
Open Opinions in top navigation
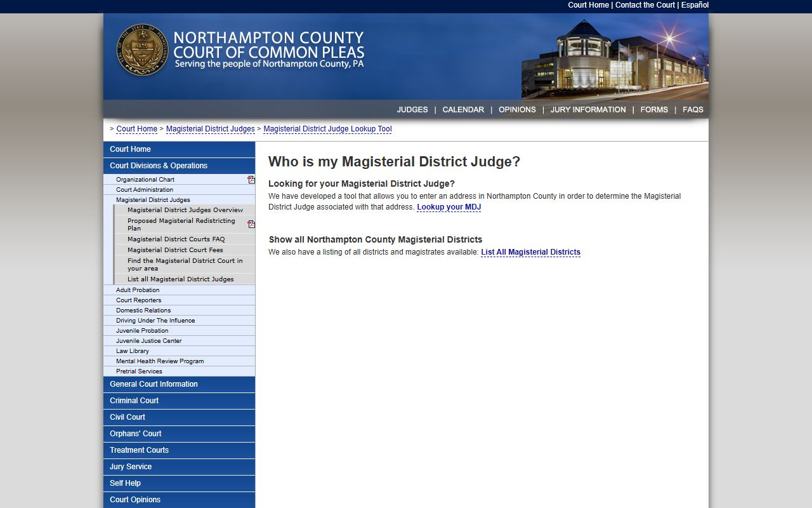(517, 110)
